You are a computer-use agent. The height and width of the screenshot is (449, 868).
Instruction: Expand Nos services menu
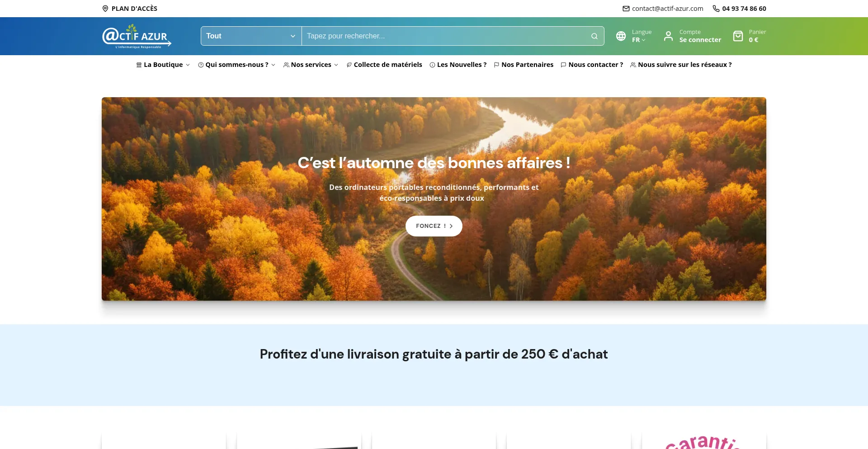[311, 65]
